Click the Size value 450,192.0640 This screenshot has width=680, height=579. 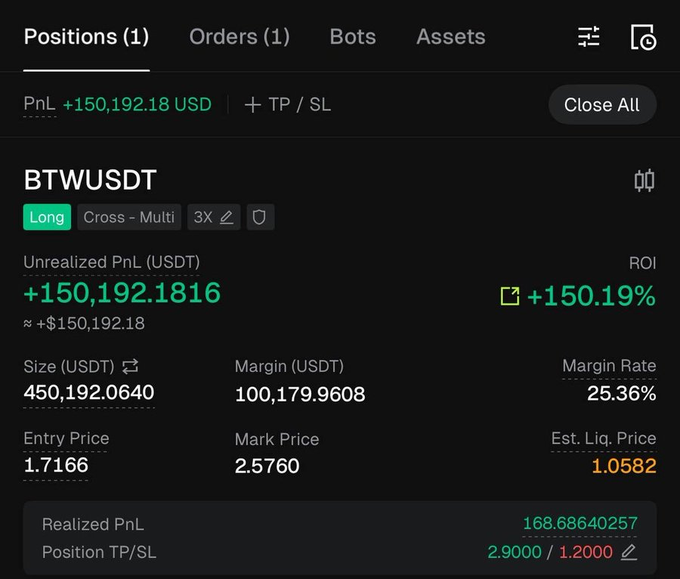coord(89,393)
